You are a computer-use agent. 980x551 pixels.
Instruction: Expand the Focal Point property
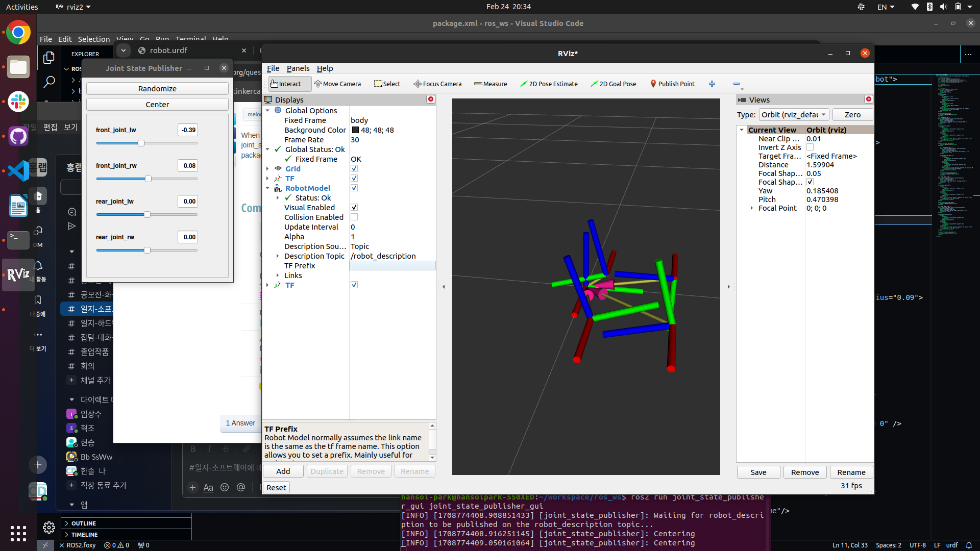coord(752,208)
